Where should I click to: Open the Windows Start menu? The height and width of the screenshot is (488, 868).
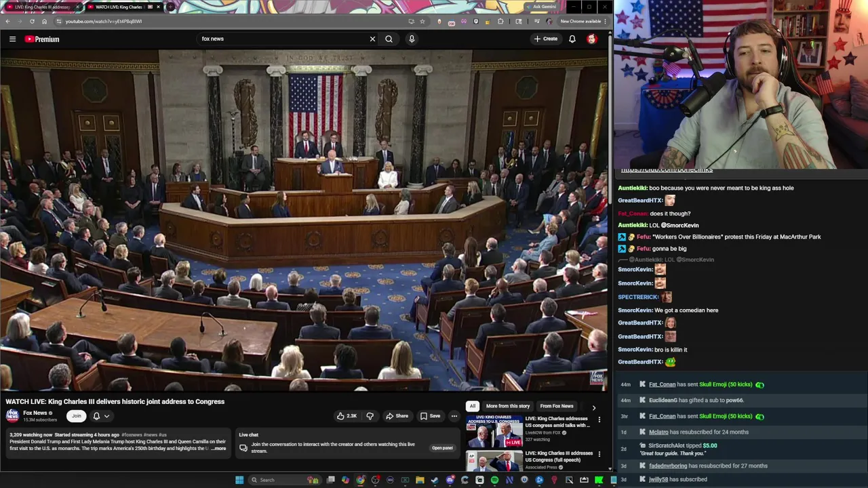pos(239,480)
